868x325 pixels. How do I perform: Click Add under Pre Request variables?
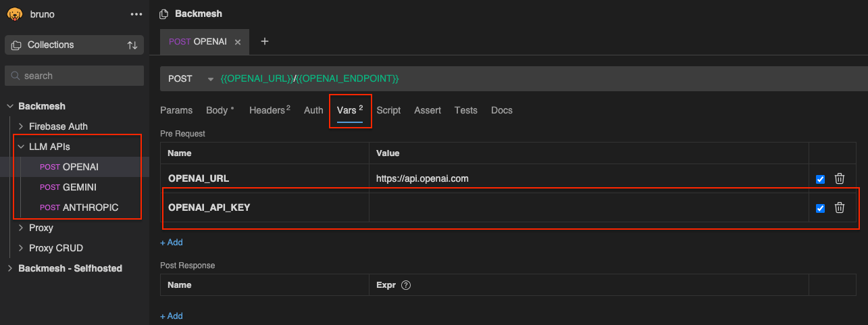coord(172,242)
